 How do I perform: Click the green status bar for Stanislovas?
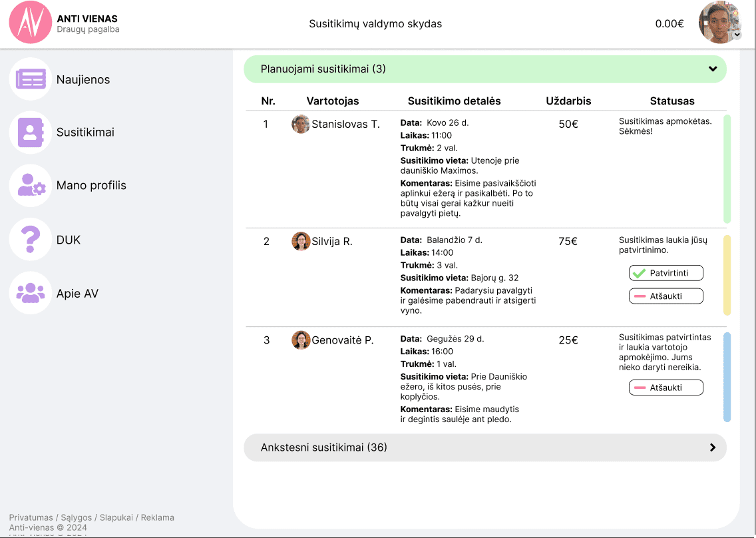point(727,169)
